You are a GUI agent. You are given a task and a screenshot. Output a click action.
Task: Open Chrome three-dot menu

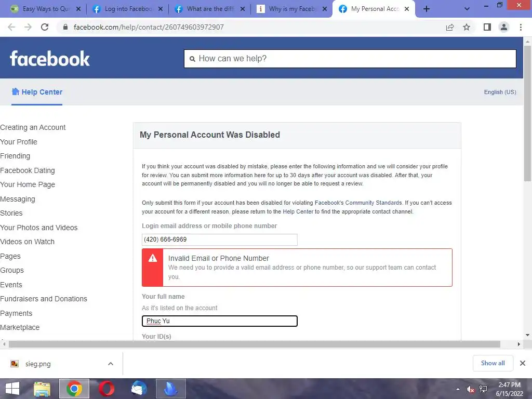(521, 27)
